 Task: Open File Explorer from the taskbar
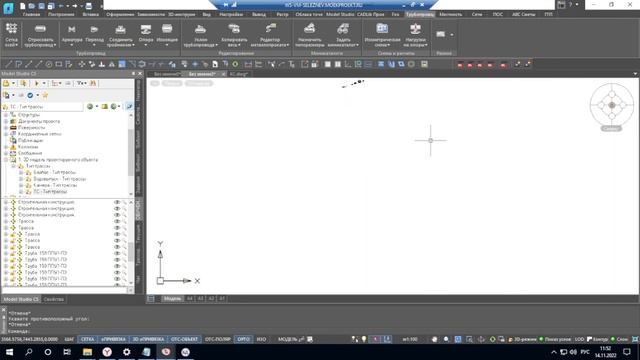pos(87,352)
